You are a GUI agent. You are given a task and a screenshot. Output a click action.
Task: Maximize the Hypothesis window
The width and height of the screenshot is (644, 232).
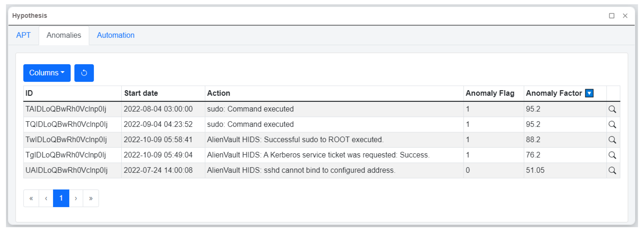click(x=612, y=16)
